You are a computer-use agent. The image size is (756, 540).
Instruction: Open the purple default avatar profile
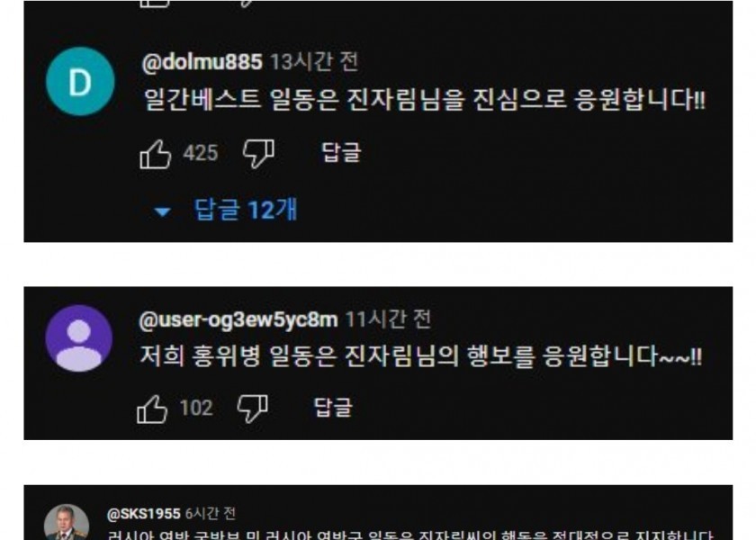pyautogui.click(x=78, y=338)
